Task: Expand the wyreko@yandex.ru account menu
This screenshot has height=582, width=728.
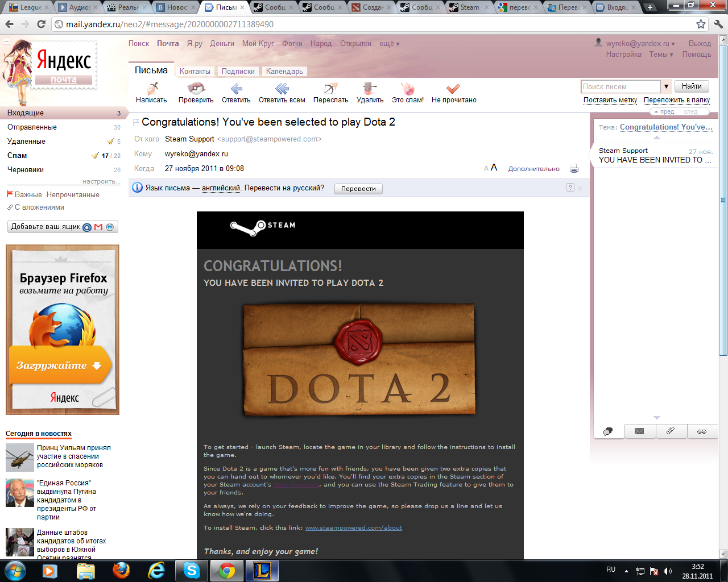Action: (640, 43)
